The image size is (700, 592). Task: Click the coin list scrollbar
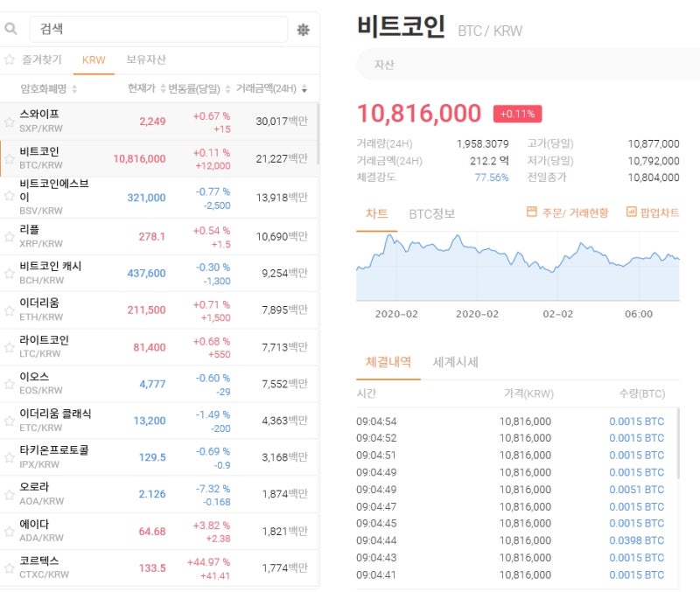pos(318,134)
